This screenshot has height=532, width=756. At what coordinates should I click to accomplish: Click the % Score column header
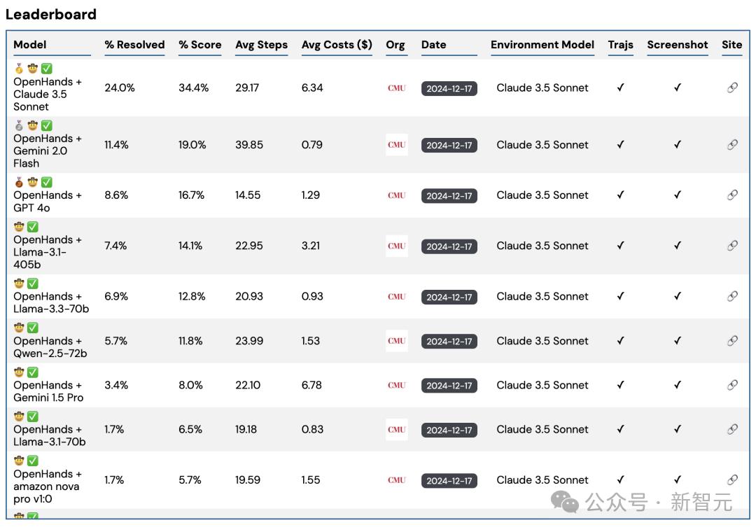(199, 45)
